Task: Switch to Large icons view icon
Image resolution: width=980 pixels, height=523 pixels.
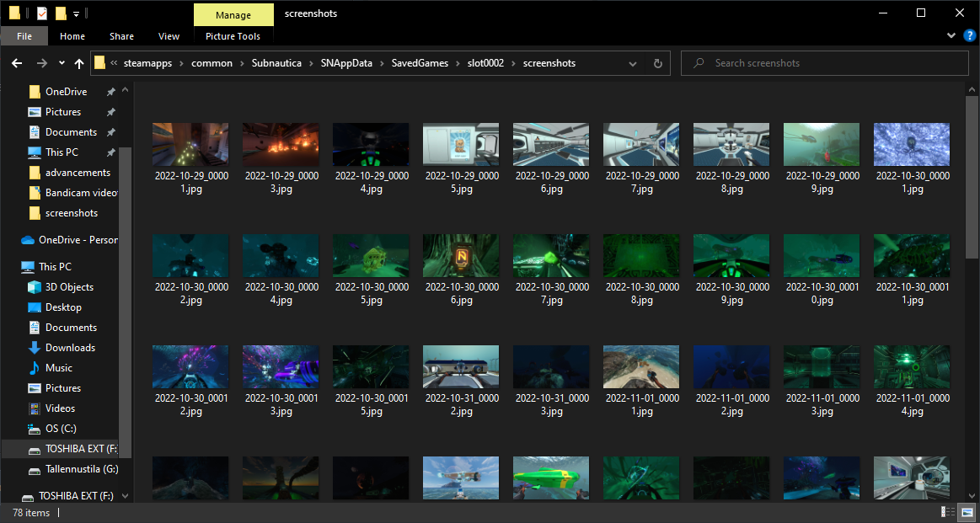Action: pyautogui.click(x=967, y=512)
